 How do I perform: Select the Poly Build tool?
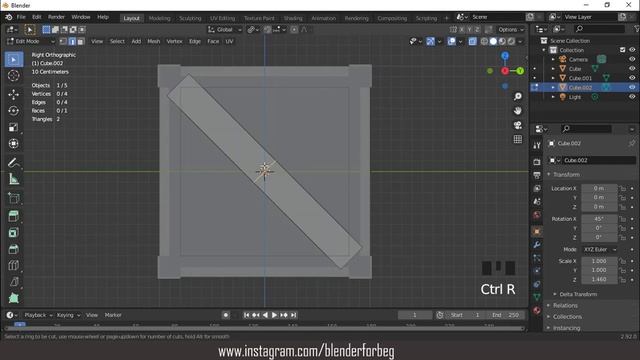pyautogui.click(x=14, y=298)
